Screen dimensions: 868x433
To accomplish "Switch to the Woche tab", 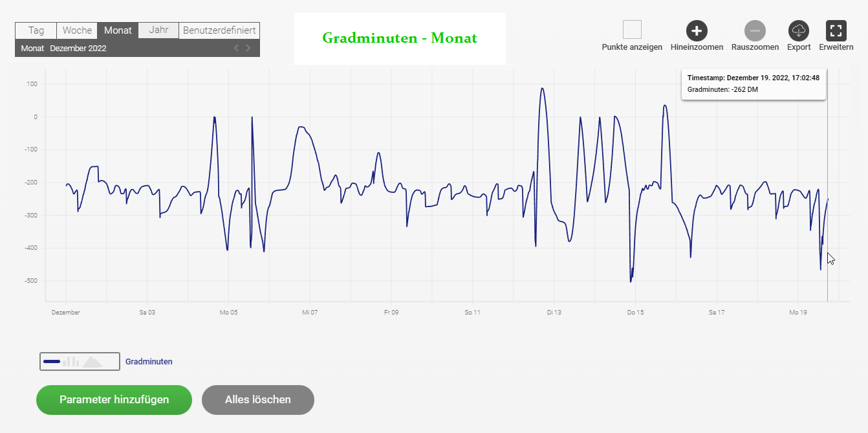I will [77, 30].
